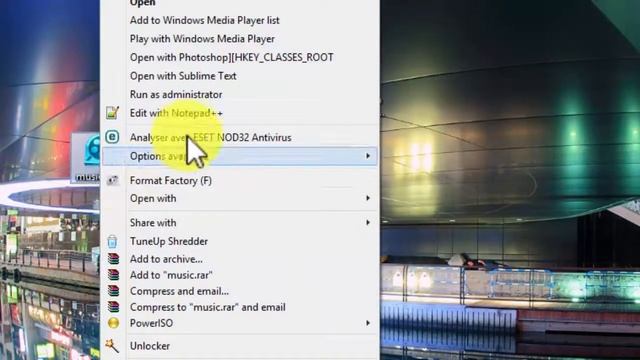Click the TuneUp Shredder trash icon

(x=112, y=241)
